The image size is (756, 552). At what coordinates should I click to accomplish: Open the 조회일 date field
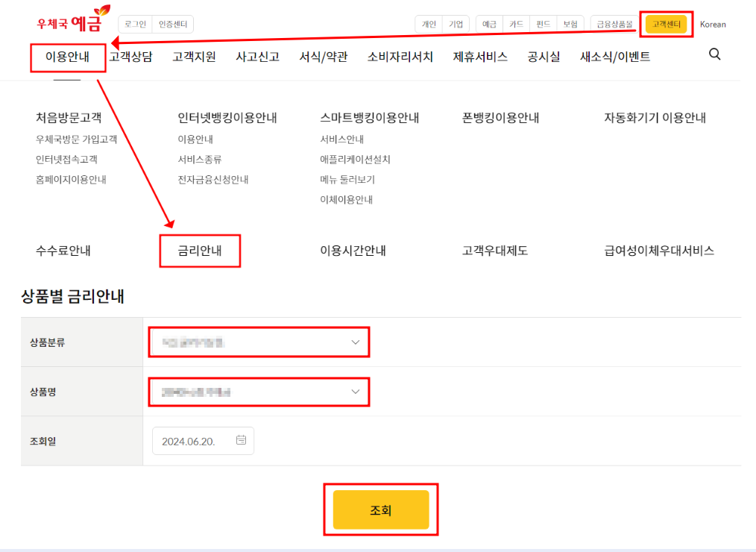tap(203, 440)
